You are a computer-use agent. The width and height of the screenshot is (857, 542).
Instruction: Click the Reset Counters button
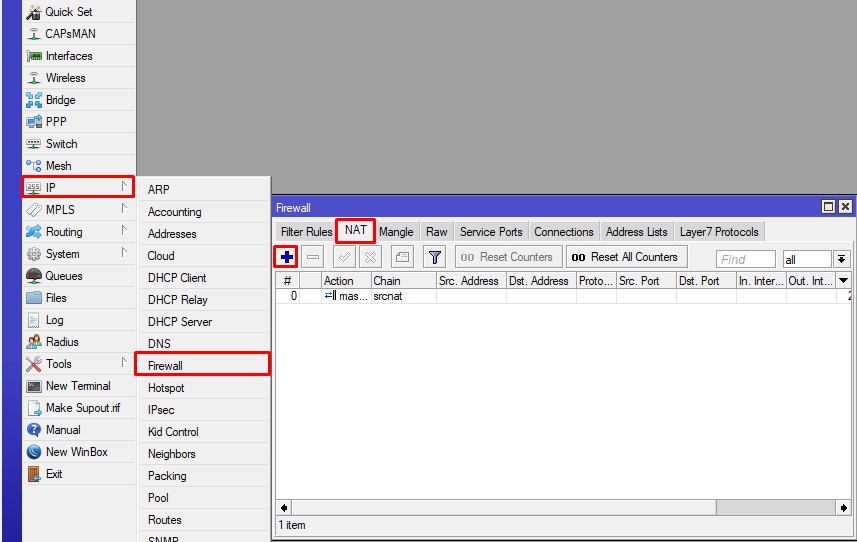point(508,257)
